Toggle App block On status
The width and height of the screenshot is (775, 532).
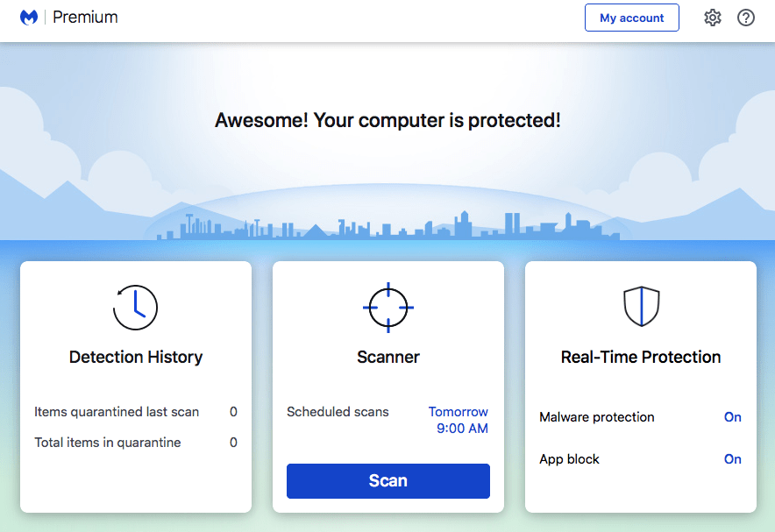point(733,459)
